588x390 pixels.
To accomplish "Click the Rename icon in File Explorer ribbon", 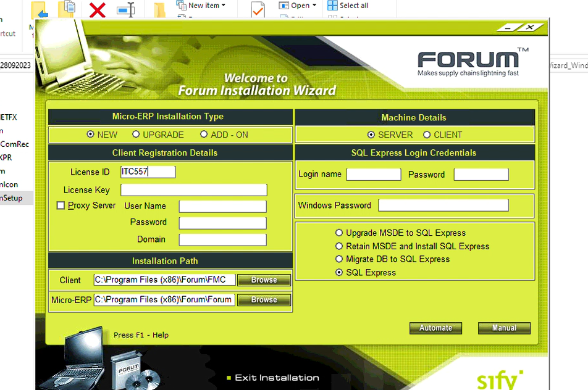I will click(x=126, y=10).
